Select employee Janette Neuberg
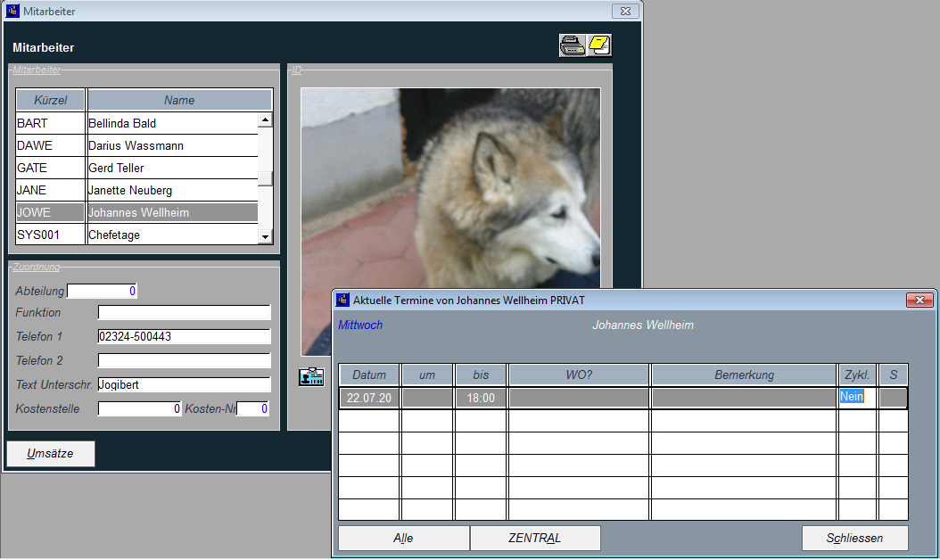This screenshot has width=940, height=560. 173,190
